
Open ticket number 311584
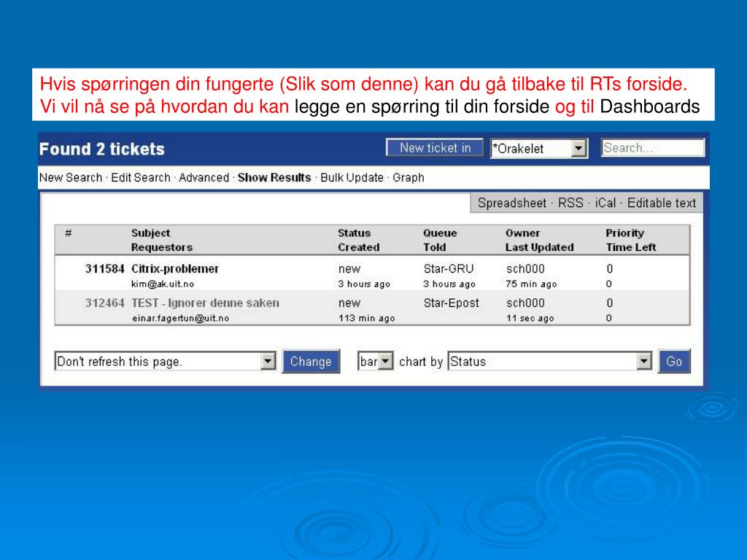[x=105, y=268]
